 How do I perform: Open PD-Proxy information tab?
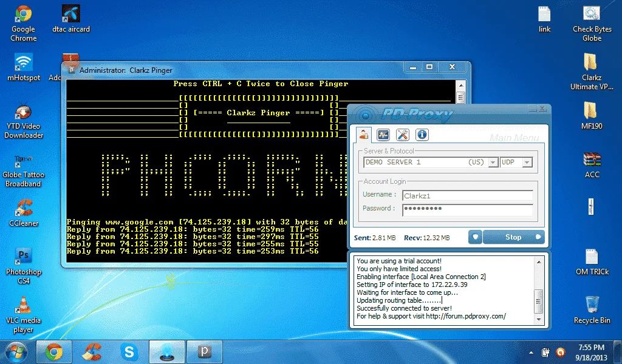[422, 135]
